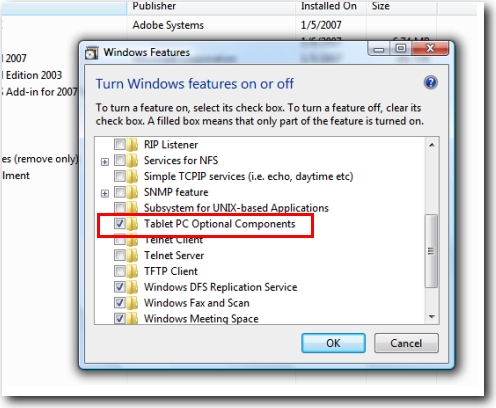Click the Simple TCPIP services folder icon

(132, 176)
